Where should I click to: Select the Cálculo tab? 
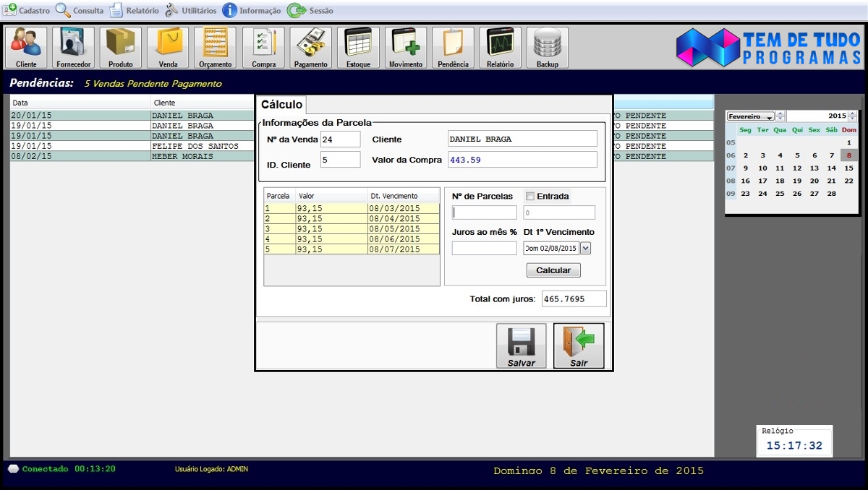(x=281, y=105)
